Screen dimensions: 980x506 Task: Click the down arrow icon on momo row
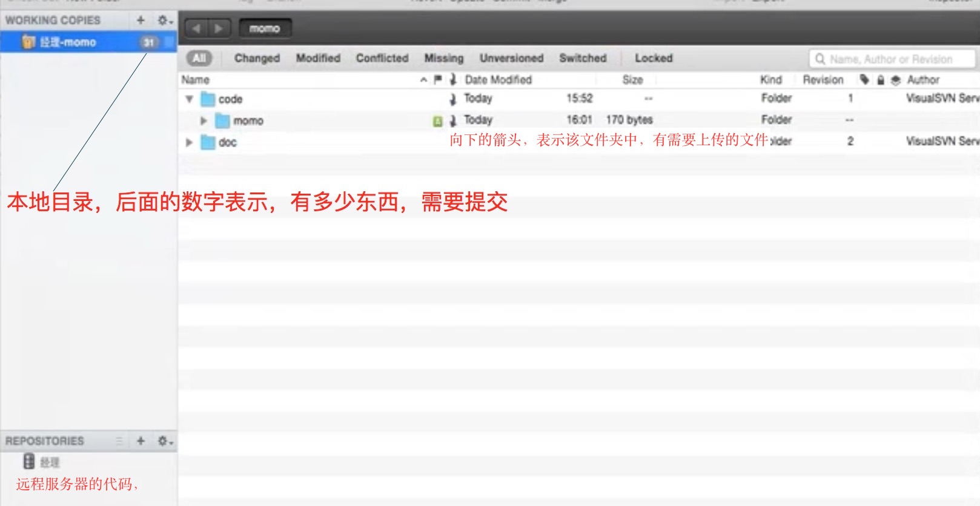(452, 120)
